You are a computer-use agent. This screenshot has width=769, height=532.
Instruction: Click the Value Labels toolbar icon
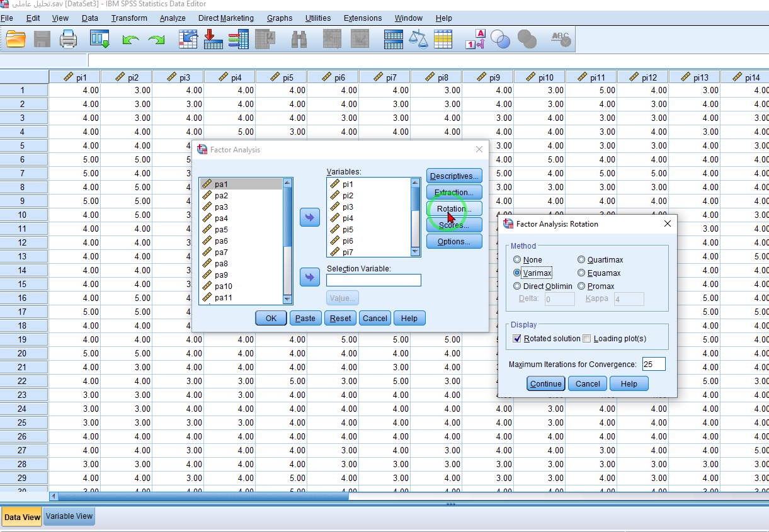[476, 40]
